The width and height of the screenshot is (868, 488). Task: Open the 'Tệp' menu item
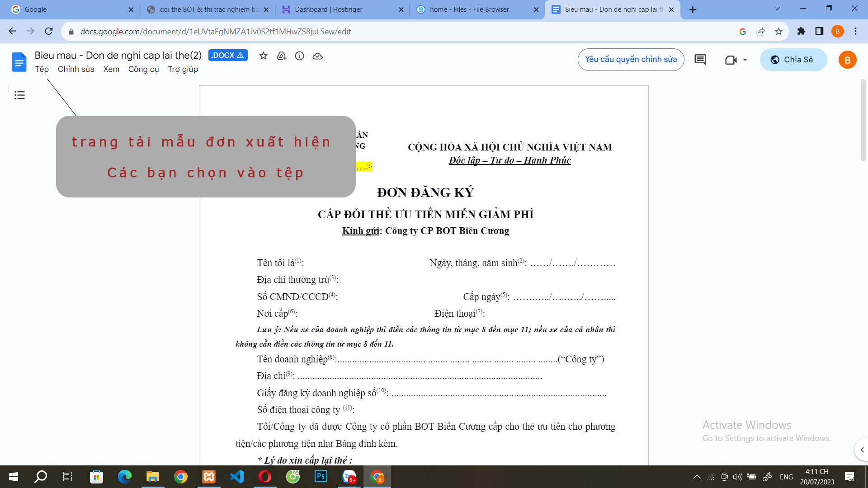click(x=42, y=69)
